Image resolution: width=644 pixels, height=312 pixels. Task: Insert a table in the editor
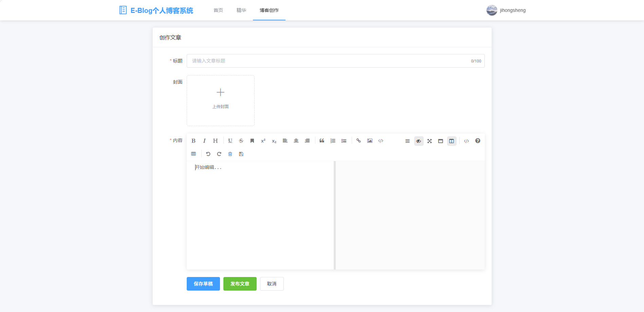(194, 154)
